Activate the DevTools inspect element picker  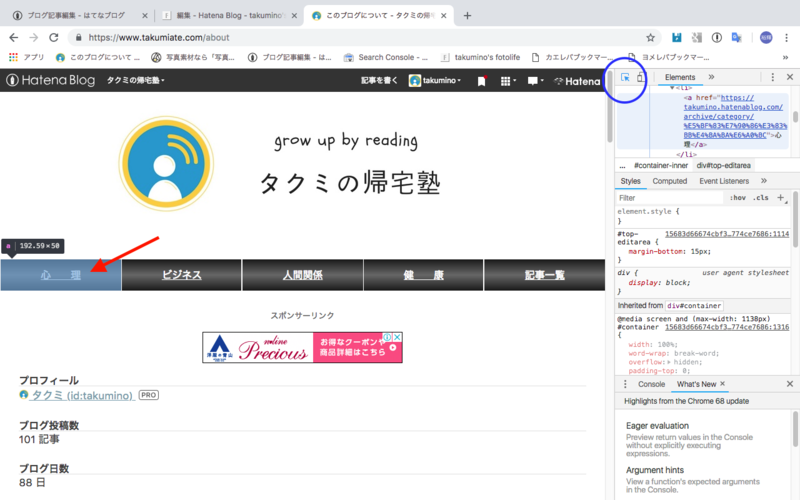(x=625, y=77)
